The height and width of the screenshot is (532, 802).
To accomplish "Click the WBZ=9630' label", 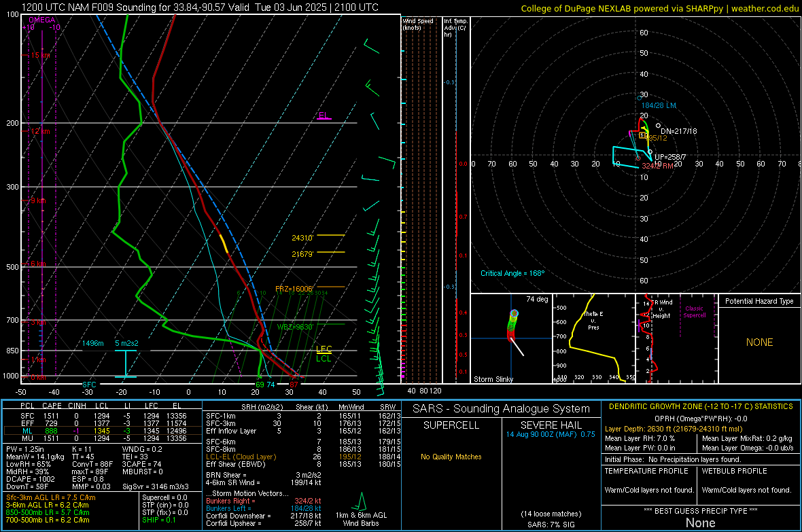I will click(295, 326).
